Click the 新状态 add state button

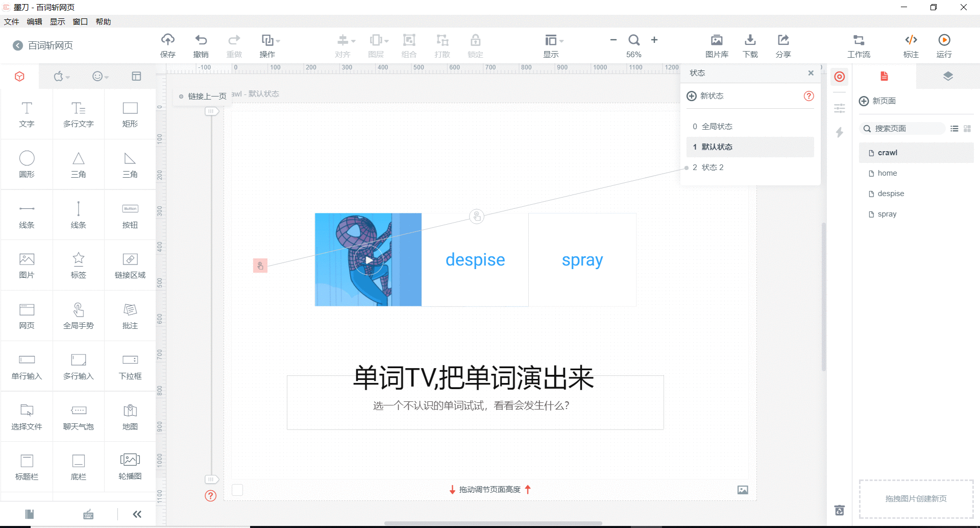[x=705, y=96]
